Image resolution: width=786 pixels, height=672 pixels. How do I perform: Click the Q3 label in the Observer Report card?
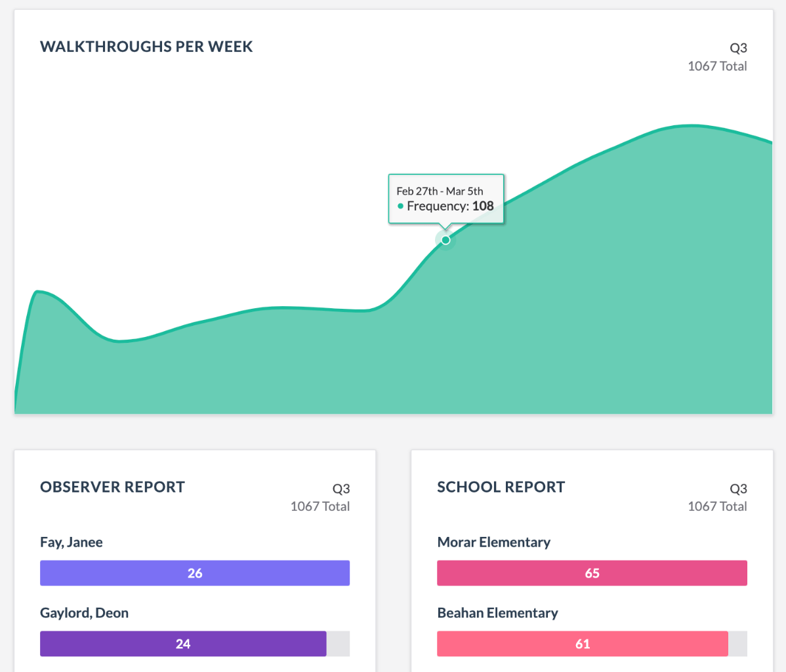[341, 488]
